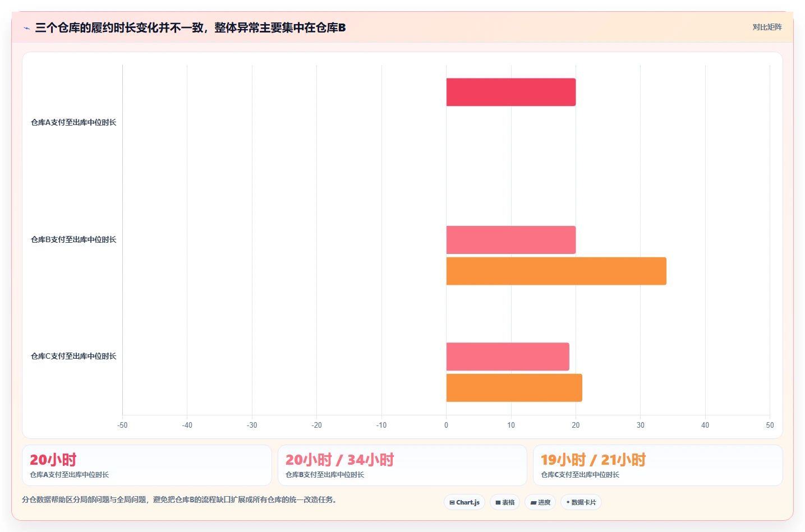The height and width of the screenshot is (532, 805).
Task: Click axis label 仓库B支付至出库中位时长 in the chart
Action: [73, 239]
